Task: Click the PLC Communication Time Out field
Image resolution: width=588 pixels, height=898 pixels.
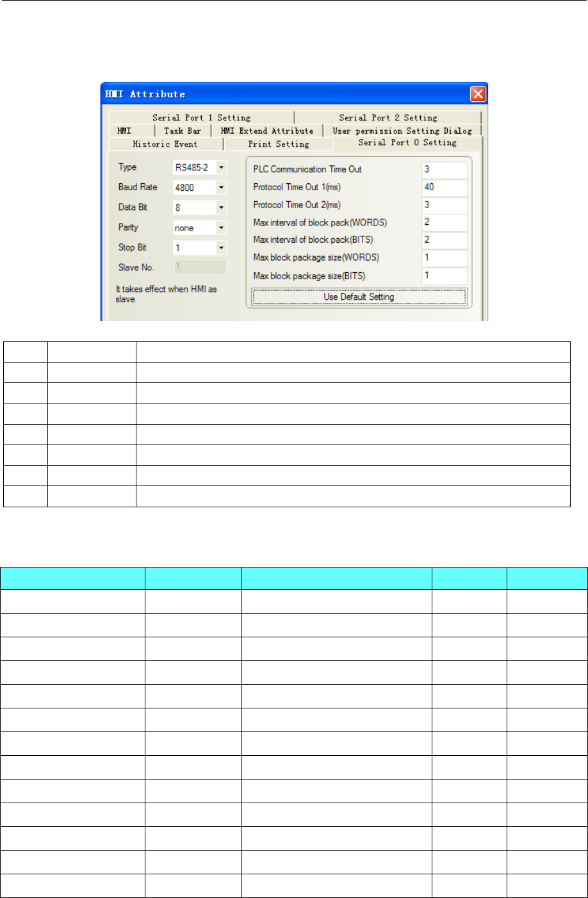Action: pos(445,170)
